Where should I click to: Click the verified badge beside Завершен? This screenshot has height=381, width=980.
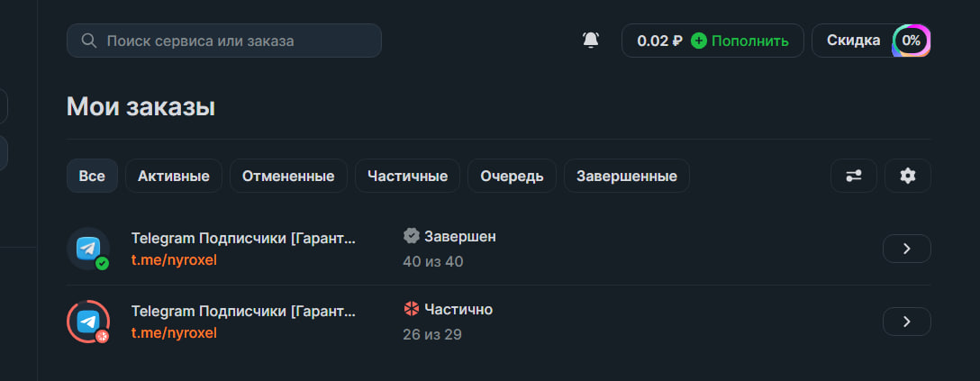click(x=412, y=236)
